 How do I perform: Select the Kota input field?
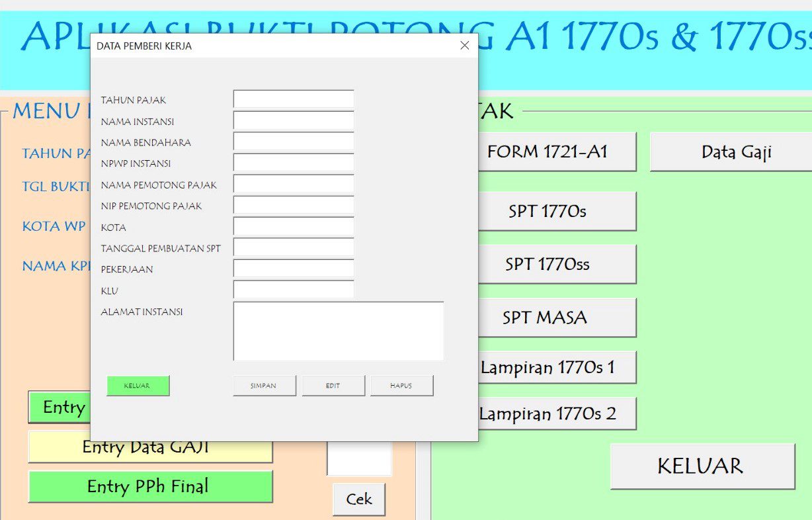[x=294, y=227]
